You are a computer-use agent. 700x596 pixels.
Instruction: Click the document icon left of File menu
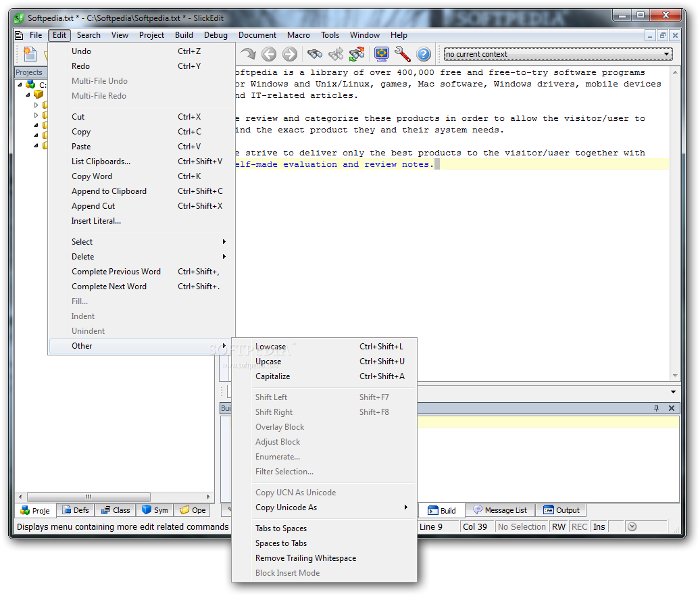19,35
